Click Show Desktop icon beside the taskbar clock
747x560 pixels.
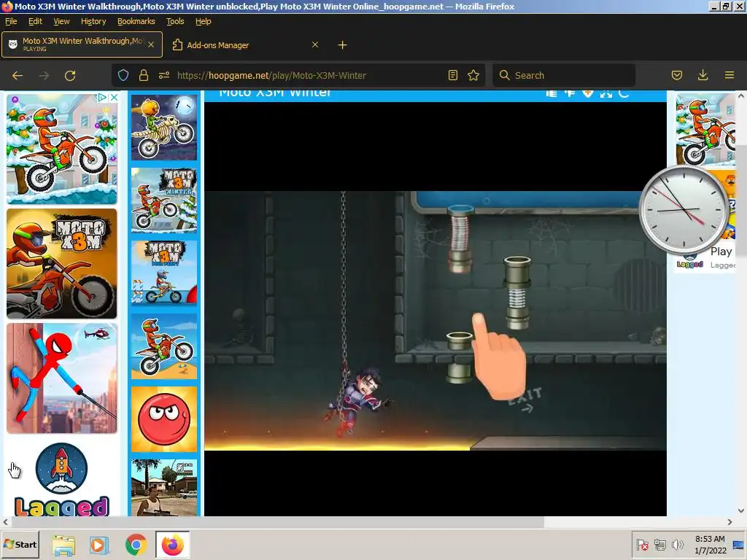[740, 545]
